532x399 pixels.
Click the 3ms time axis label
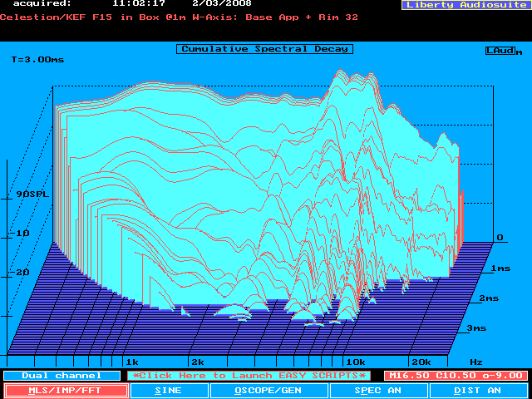[476, 328]
